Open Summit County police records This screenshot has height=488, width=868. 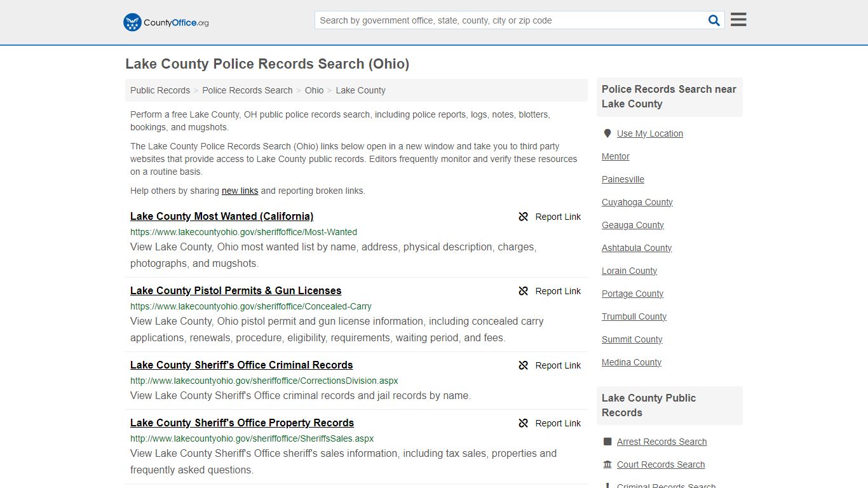(632, 339)
